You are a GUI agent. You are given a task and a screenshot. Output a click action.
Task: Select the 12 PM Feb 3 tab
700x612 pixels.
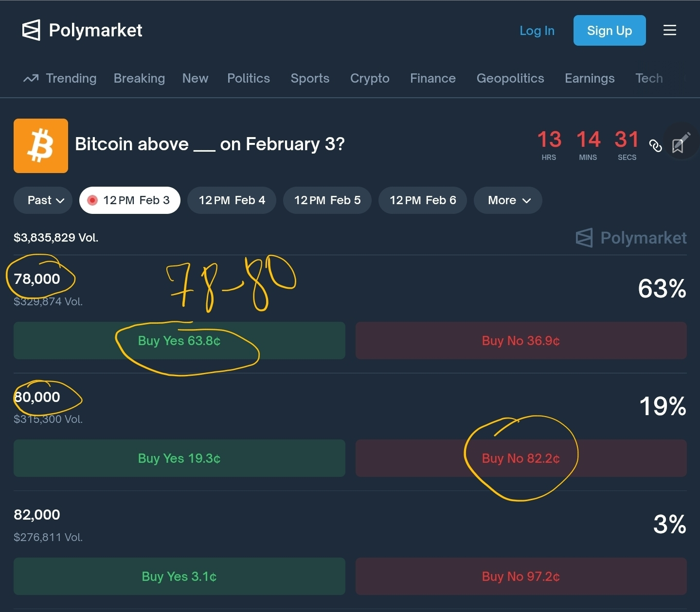click(130, 200)
